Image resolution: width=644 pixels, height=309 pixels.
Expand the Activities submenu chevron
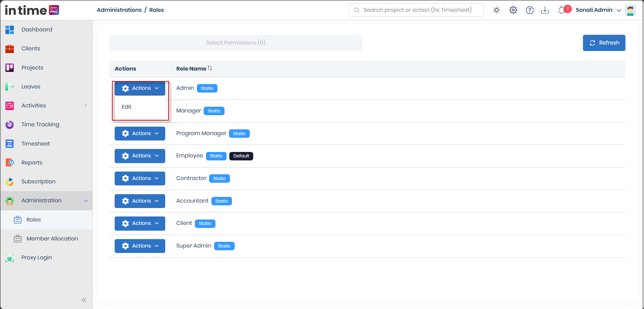86,105
